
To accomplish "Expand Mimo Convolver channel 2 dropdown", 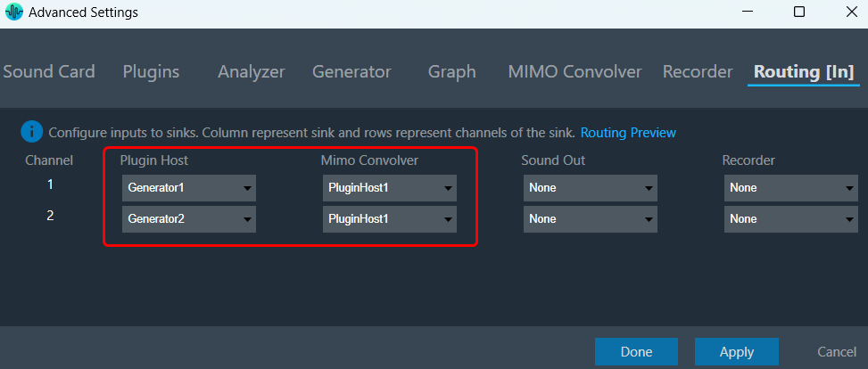I will (390, 219).
